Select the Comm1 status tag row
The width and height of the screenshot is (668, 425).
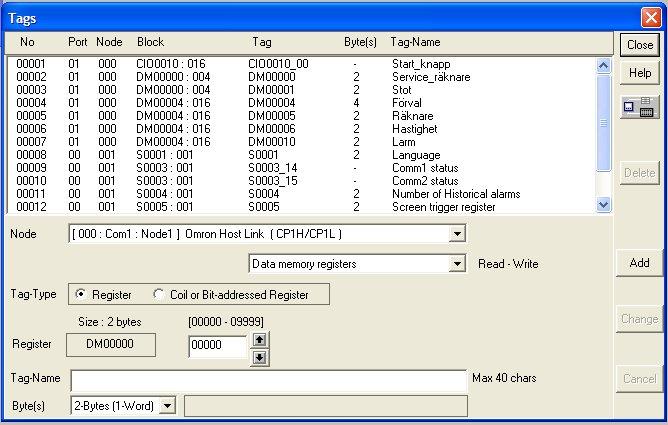pos(300,168)
